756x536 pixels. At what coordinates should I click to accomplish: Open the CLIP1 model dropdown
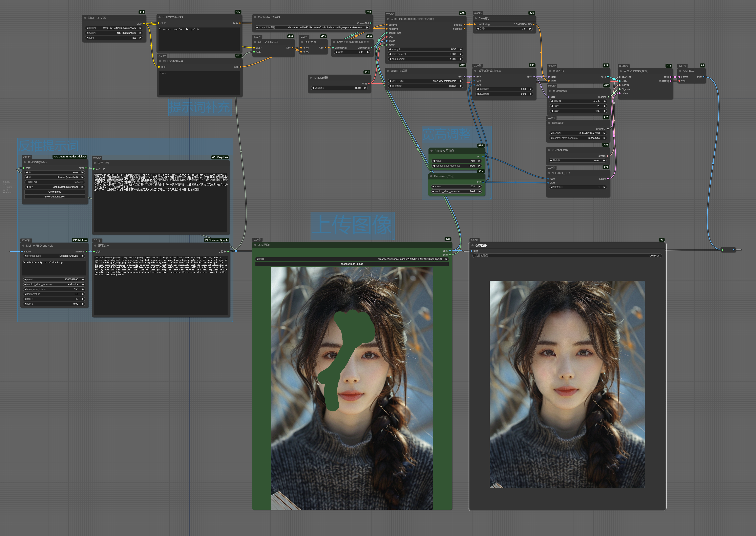click(x=114, y=28)
